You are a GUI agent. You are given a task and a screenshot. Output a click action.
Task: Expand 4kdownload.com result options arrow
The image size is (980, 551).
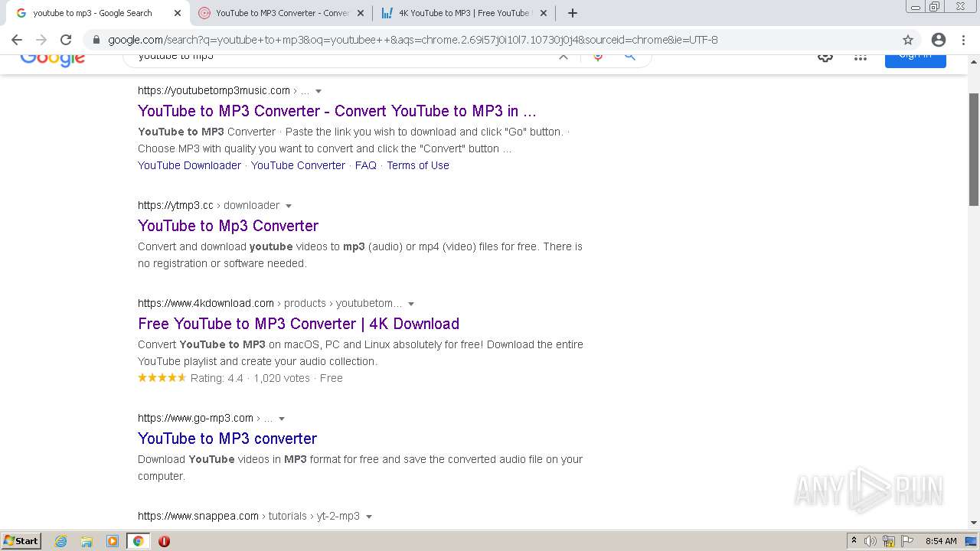tap(411, 304)
